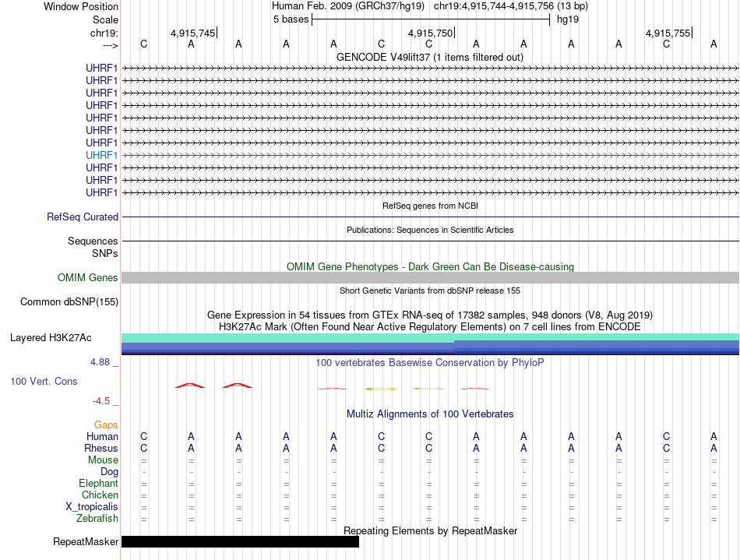Viewport: 740px width, 560px height.
Task: Click the 'Human' alignment row label
Action: pyautogui.click(x=102, y=436)
